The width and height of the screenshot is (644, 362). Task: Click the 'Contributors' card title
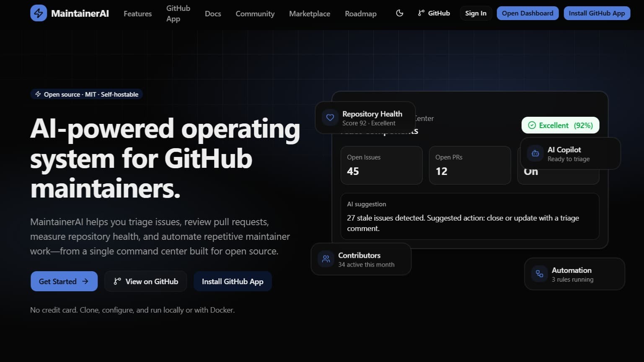(359, 255)
